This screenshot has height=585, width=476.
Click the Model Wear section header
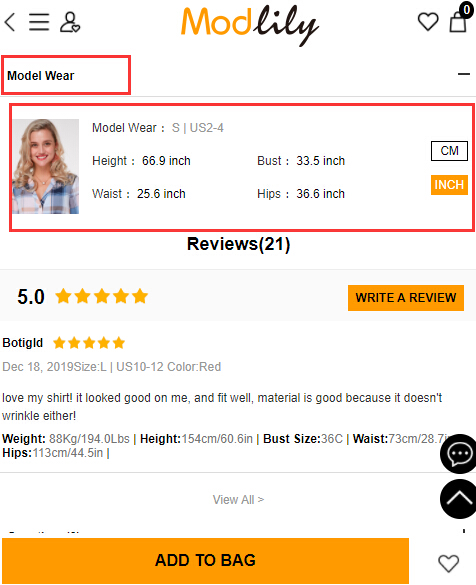coord(41,76)
